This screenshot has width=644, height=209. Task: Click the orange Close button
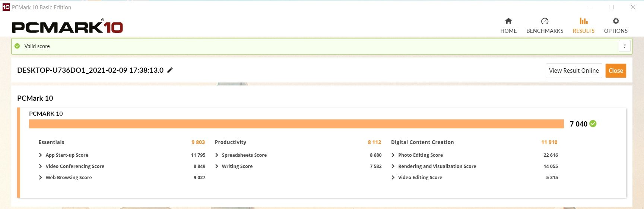coord(616,71)
